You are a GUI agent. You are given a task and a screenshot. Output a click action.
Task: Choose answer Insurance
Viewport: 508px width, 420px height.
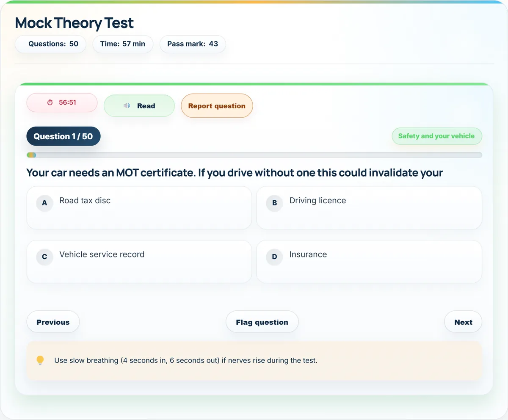(x=369, y=262)
